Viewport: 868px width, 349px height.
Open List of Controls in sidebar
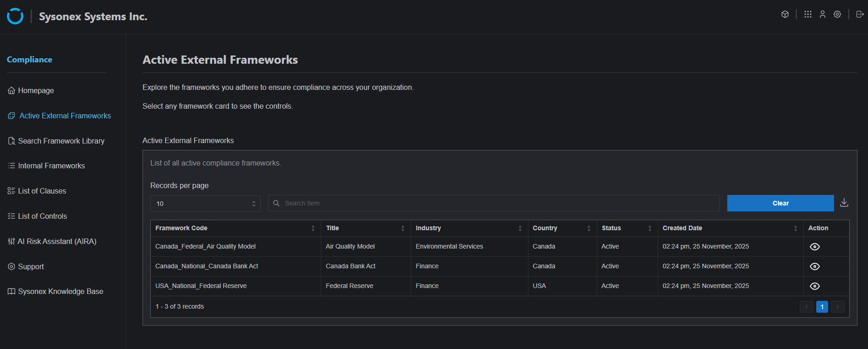[x=42, y=216]
